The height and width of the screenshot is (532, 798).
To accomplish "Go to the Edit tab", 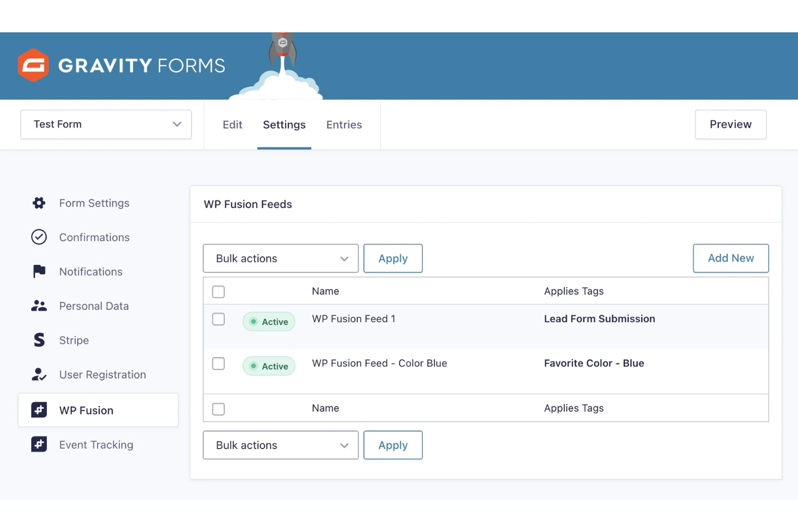I will [232, 125].
